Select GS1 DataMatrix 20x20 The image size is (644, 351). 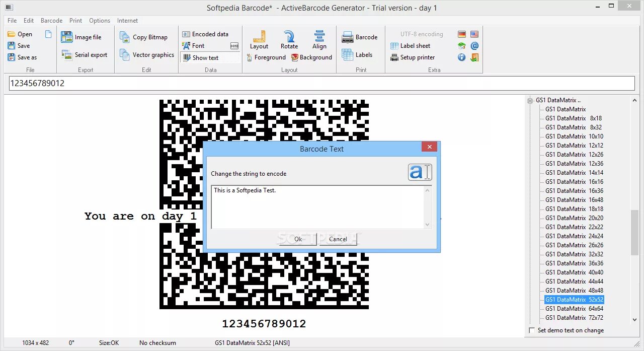point(574,218)
